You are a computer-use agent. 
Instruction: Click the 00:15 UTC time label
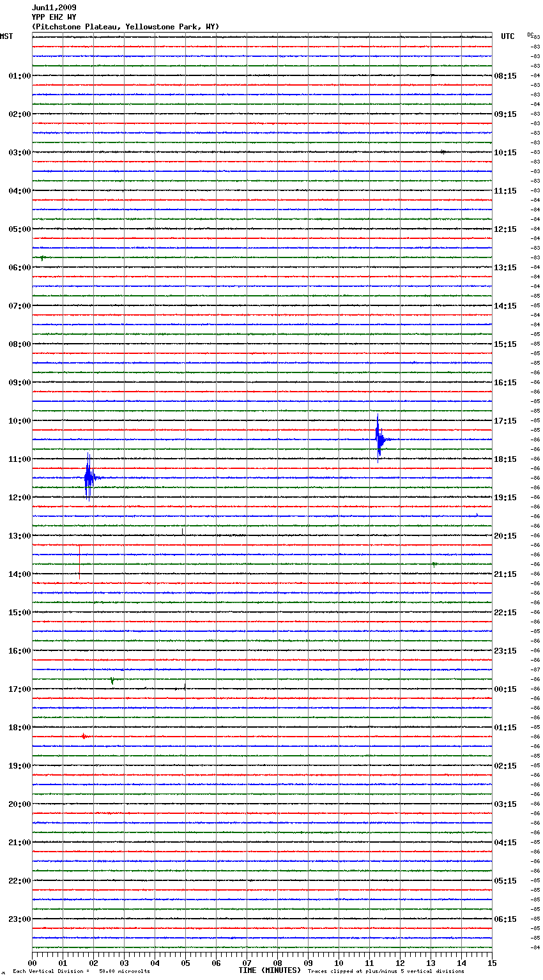tap(505, 689)
